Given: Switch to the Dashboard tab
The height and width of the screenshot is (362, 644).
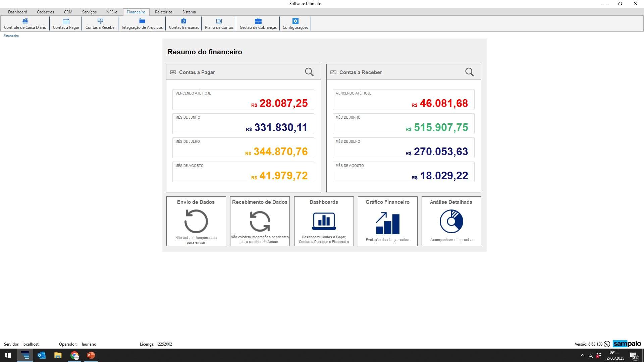Looking at the screenshot, I should click(x=17, y=12).
